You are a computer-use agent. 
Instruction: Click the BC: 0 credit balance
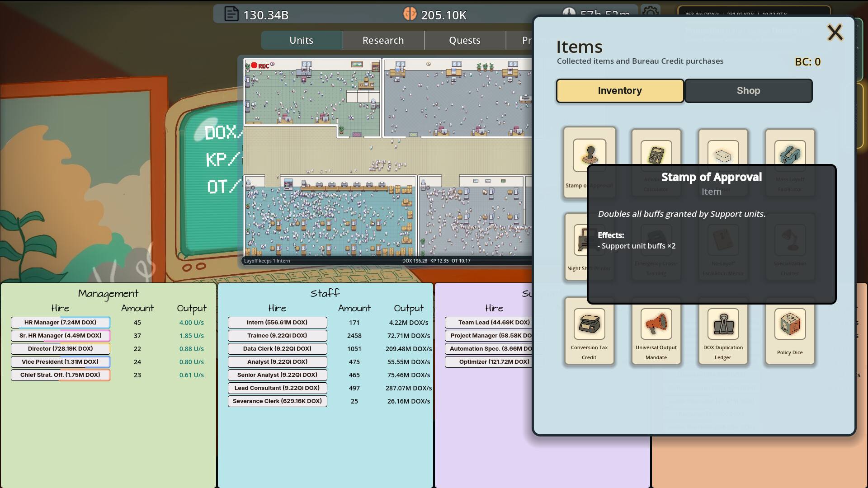pyautogui.click(x=807, y=62)
